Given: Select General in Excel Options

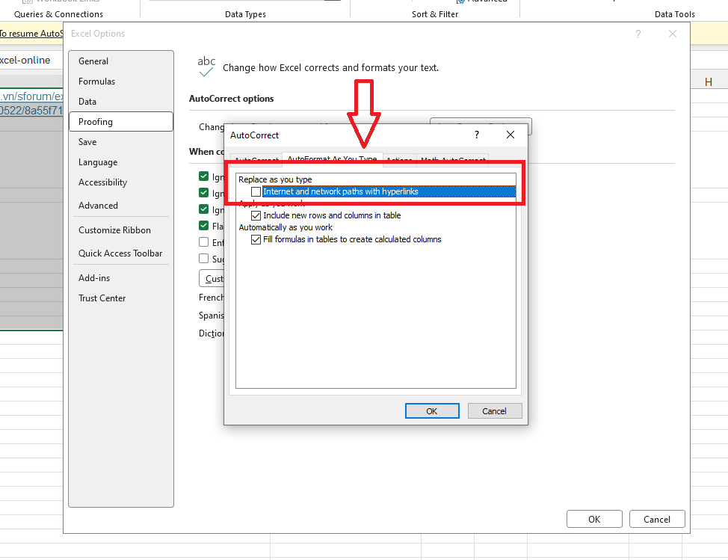Looking at the screenshot, I should click(121, 61).
